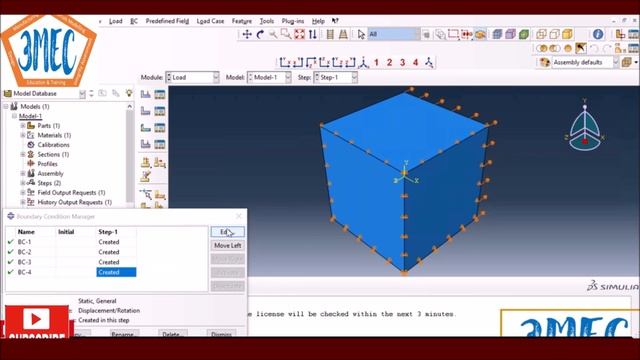Click the color palette icon beside Assembly defaults
Viewport: 640px width, 360px height.
coord(544,62)
